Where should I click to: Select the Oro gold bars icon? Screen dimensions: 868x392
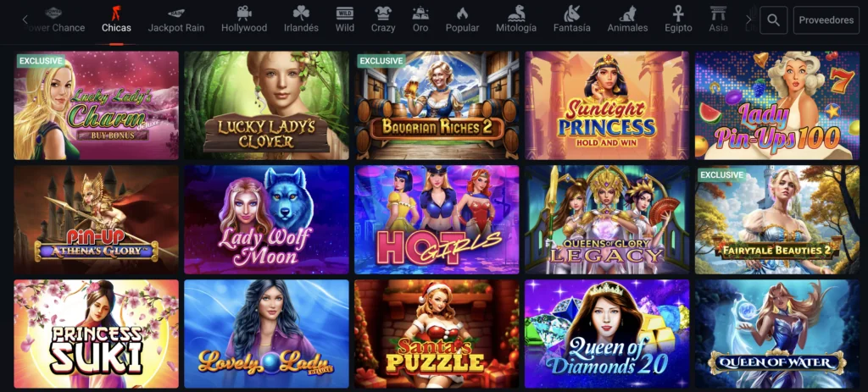420,13
